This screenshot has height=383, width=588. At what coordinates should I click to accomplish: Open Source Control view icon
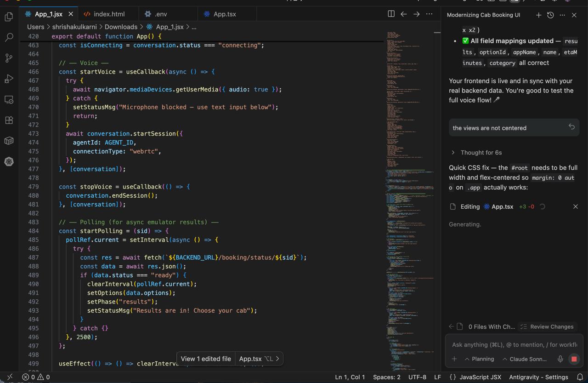(x=9, y=58)
